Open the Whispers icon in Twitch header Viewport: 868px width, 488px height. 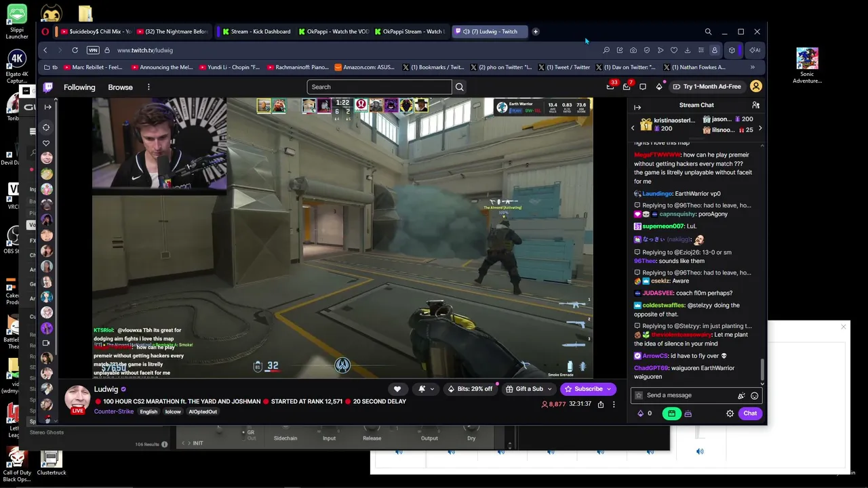click(x=643, y=87)
